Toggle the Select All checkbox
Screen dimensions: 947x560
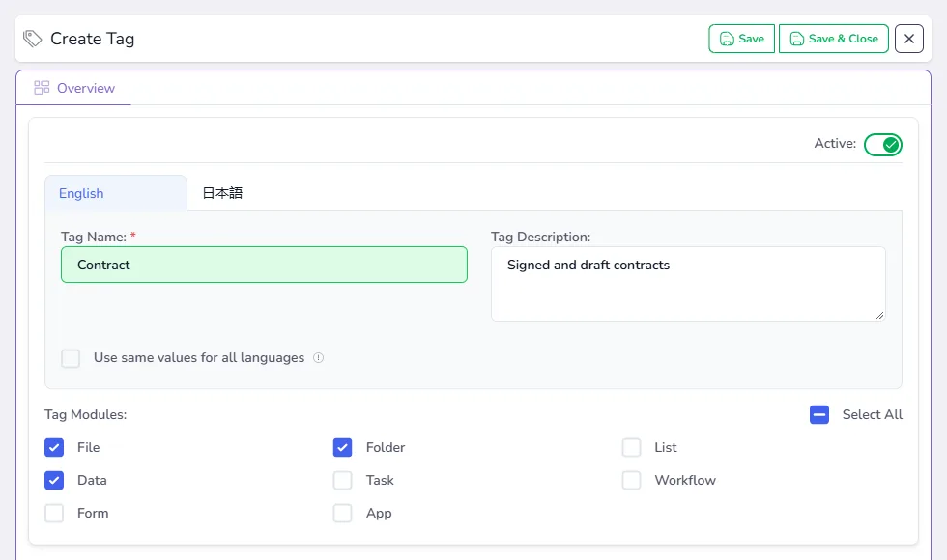[x=819, y=414]
